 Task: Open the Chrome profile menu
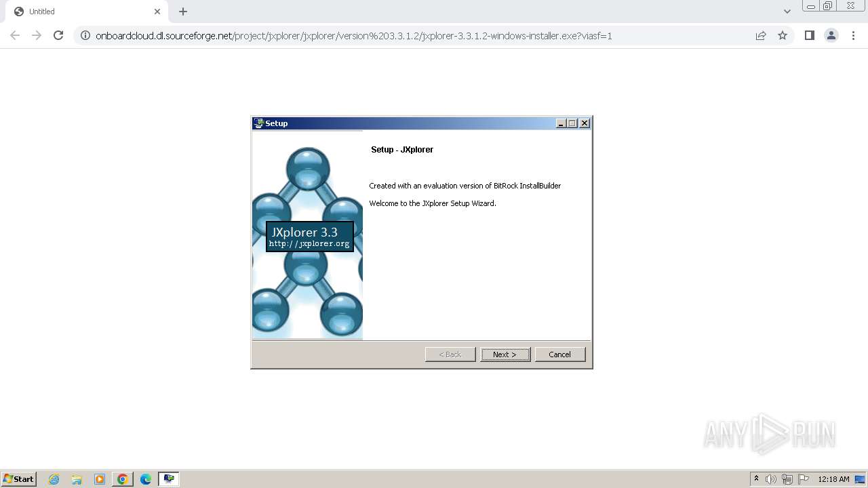click(x=831, y=35)
